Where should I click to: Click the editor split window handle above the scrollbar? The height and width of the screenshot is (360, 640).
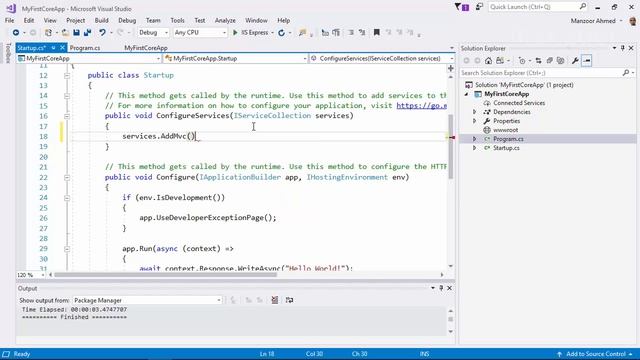click(451, 69)
